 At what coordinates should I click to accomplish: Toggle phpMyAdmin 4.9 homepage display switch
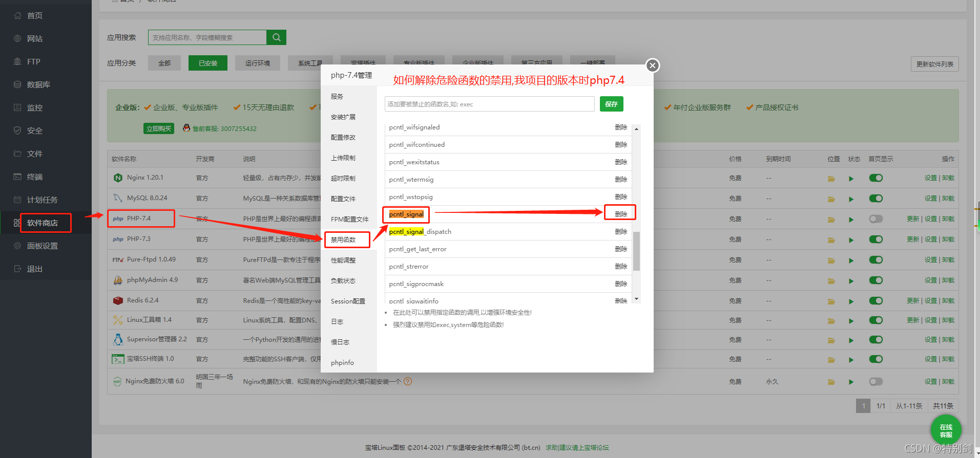click(876, 280)
